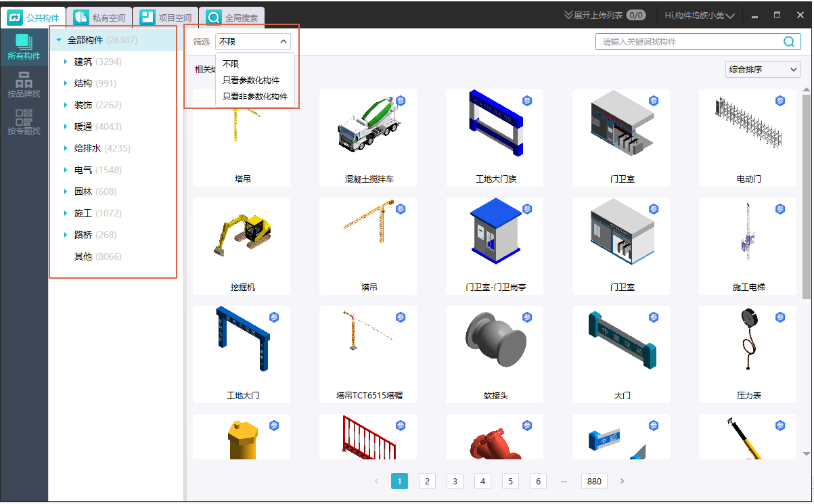
Task: Switch to the 项目空间 tab
Action: click(x=166, y=18)
